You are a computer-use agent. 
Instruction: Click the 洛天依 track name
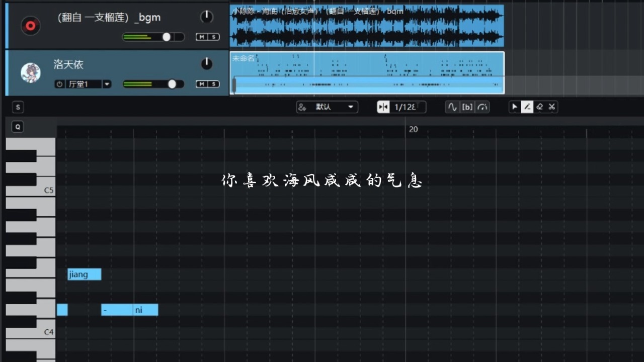coord(68,64)
